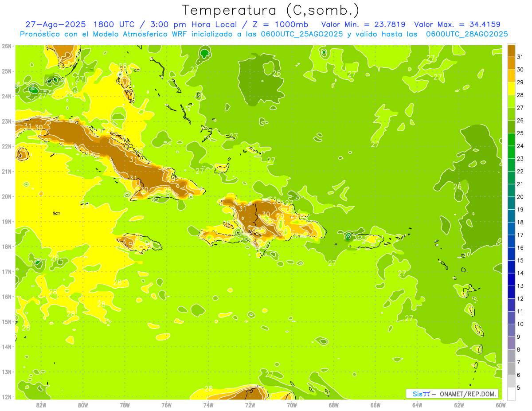The image size is (532, 411).
Task: Click the "66W" longitude axis label
Action: tap(376, 405)
